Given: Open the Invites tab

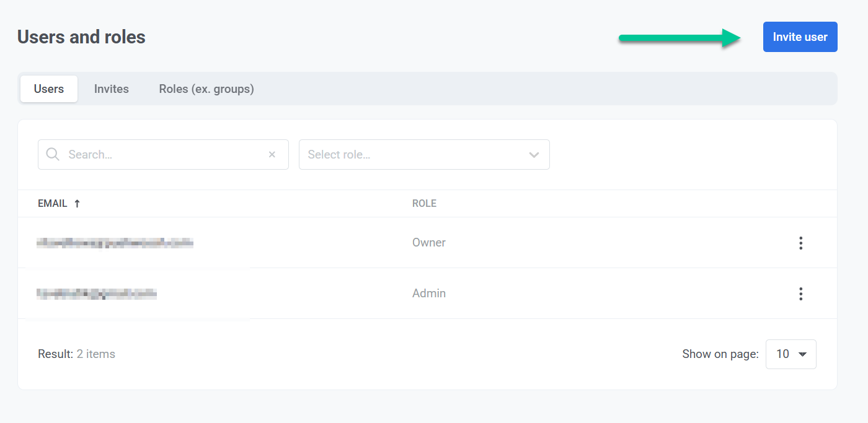Looking at the screenshot, I should pos(112,89).
